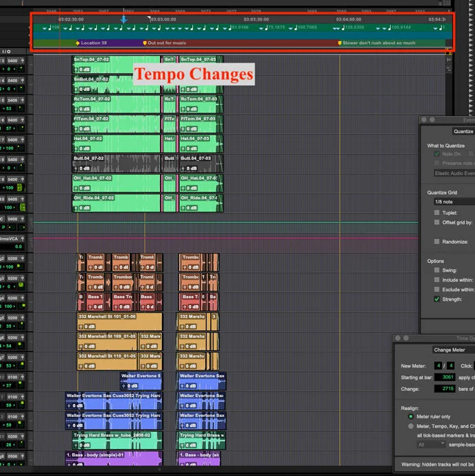The height and width of the screenshot is (476, 475).
Task: Enable the Exclude within checkbox
Action: [437, 289]
